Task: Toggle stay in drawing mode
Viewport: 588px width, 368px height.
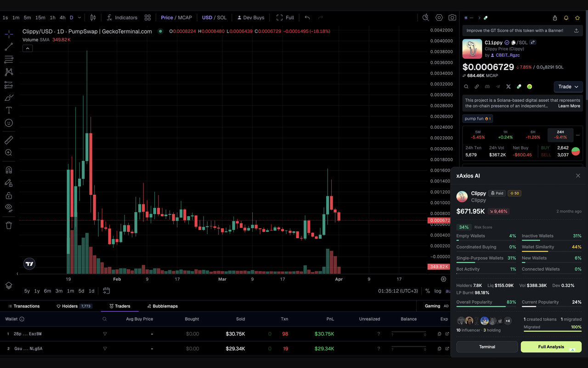Action: click(x=9, y=183)
